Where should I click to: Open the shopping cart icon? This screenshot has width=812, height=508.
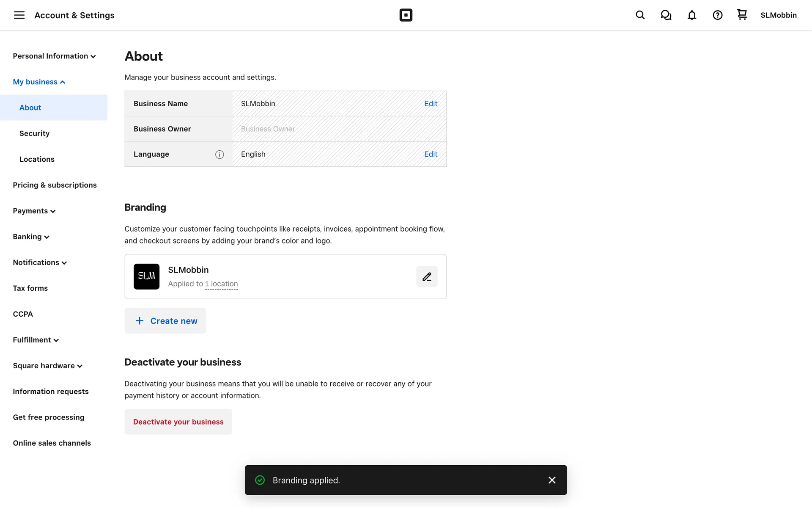point(742,15)
